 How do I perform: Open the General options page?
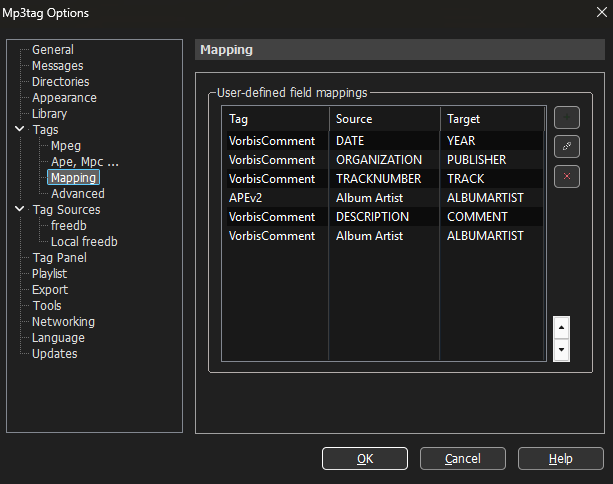[53, 50]
